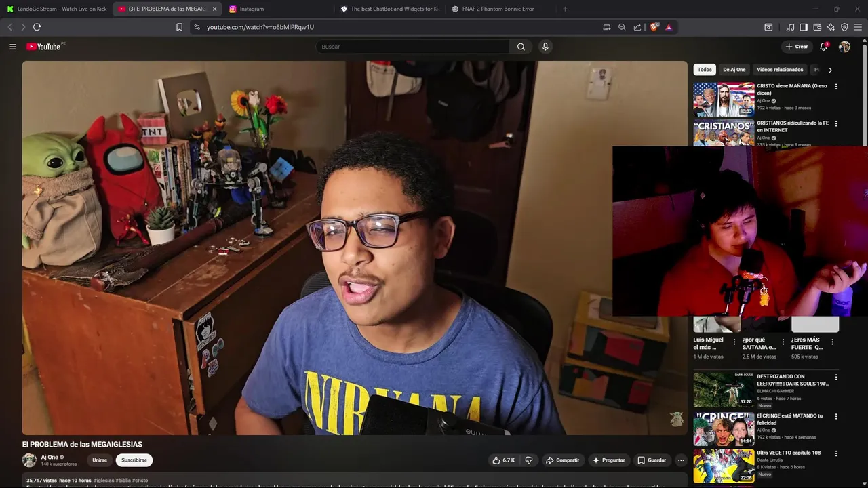Viewport: 868px width, 488px height.
Task: Open a new browser tab
Action: pos(565,9)
